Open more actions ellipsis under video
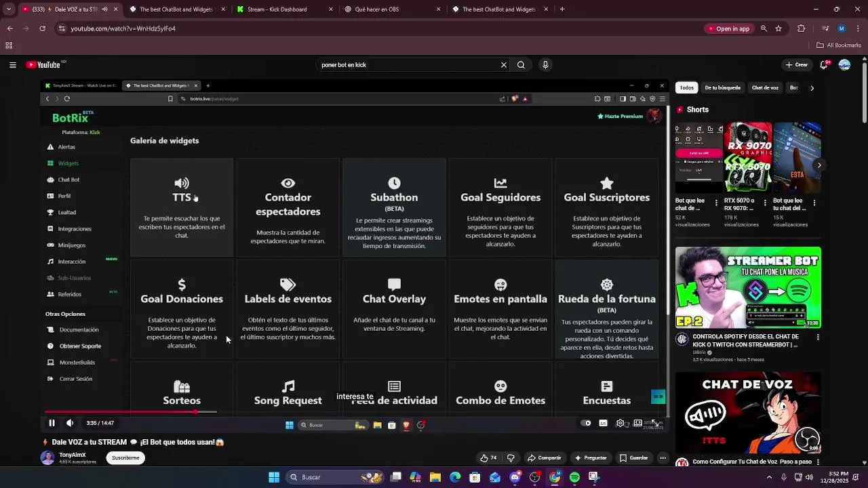Image resolution: width=868 pixels, height=488 pixels. click(663, 457)
